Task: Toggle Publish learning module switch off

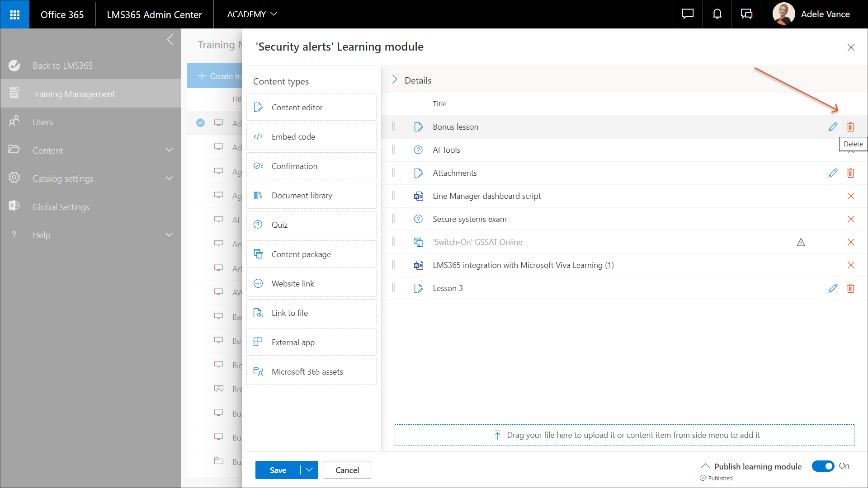Action: coord(823,466)
